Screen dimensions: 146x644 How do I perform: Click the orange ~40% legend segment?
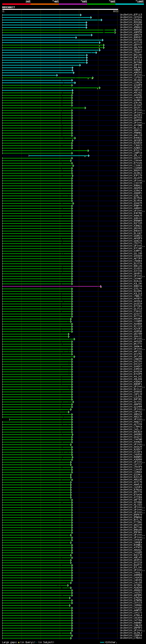(x=45, y=4)
